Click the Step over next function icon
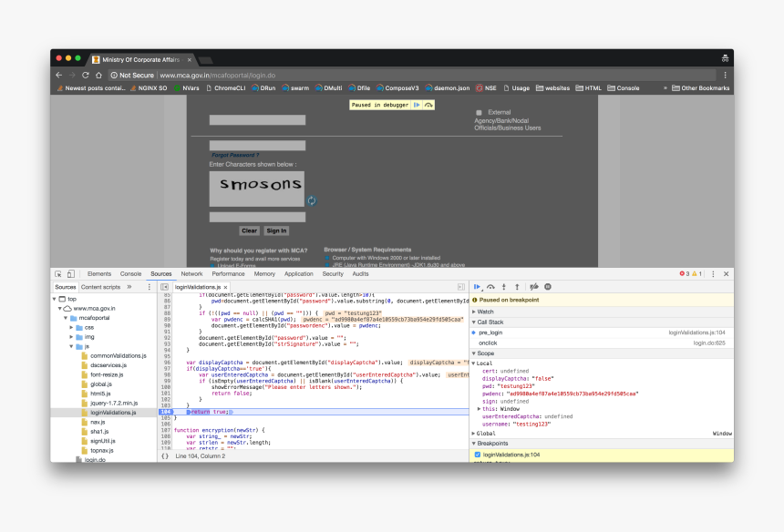This screenshot has height=532, width=784. coord(490,287)
